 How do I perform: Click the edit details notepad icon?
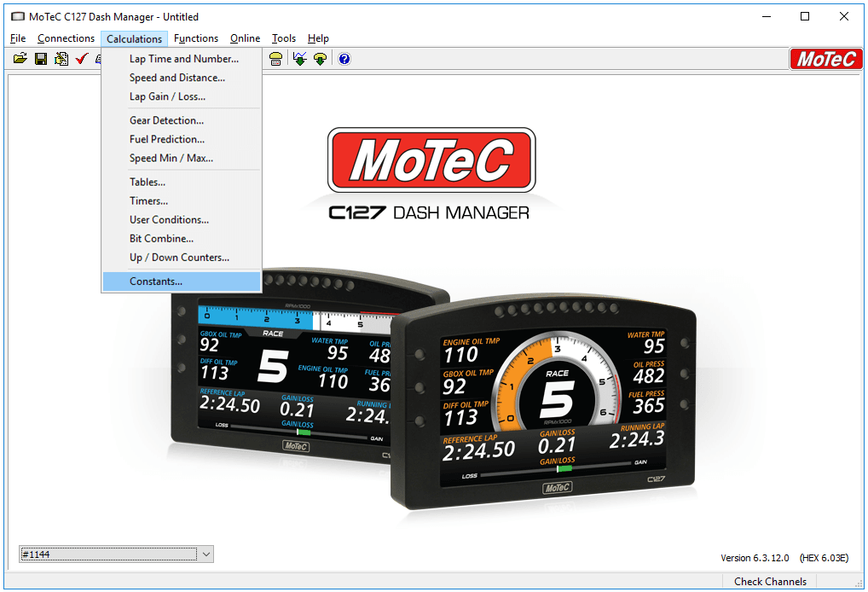[x=61, y=59]
